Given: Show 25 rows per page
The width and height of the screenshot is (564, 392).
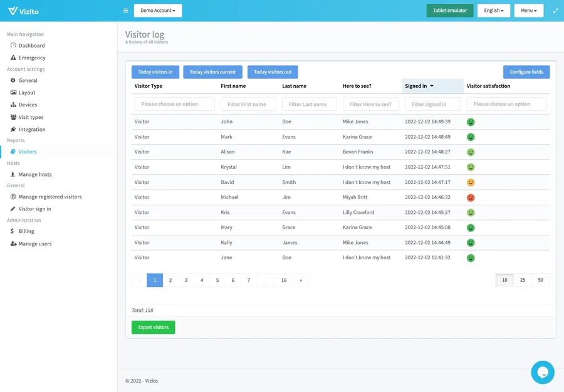Looking at the screenshot, I should pyautogui.click(x=523, y=280).
